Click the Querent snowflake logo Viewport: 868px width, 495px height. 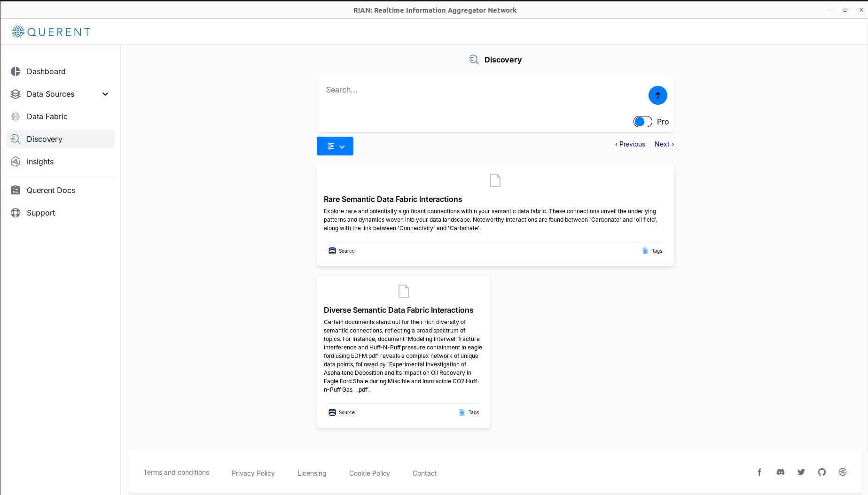coord(18,31)
